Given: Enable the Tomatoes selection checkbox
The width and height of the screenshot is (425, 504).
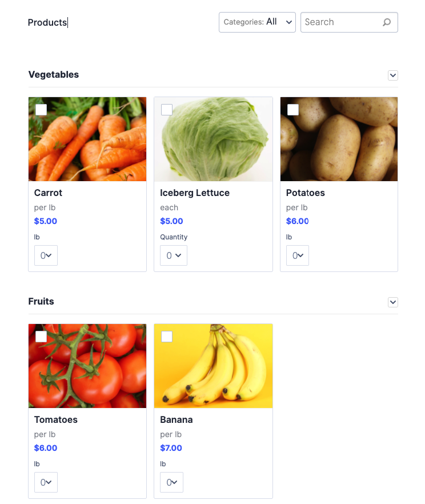Looking at the screenshot, I should (x=41, y=337).
